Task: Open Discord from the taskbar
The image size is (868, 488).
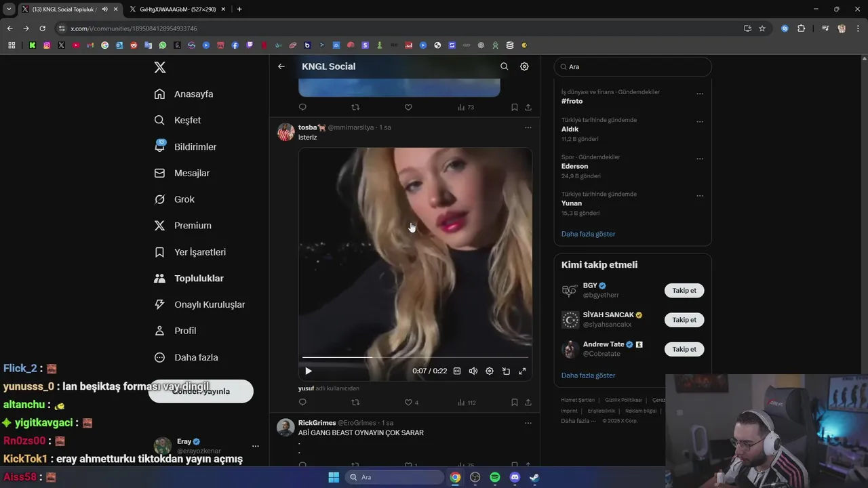Action: pos(515,477)
